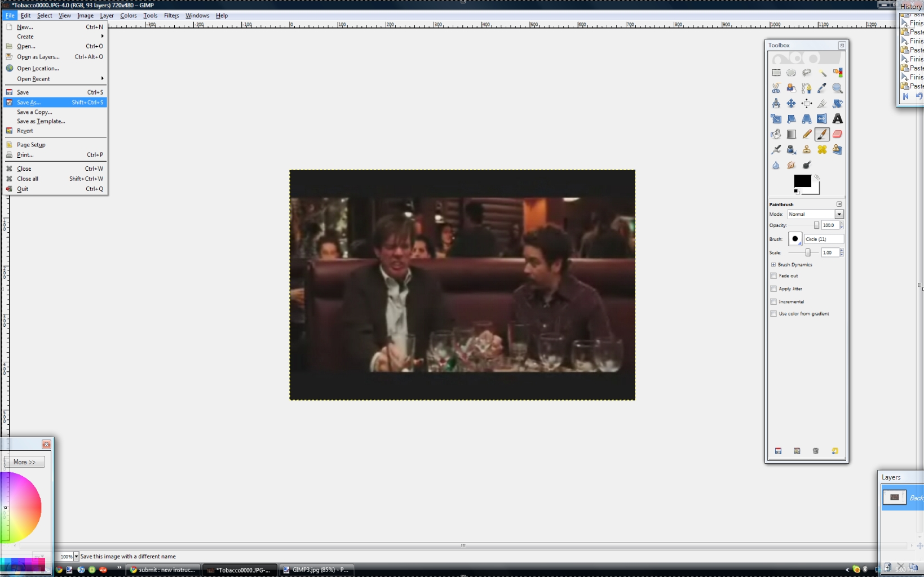Choose the Free Select lasso tool
Image resolution: width=924 pixels, height=577 pixels.
[x=807, y=73]
